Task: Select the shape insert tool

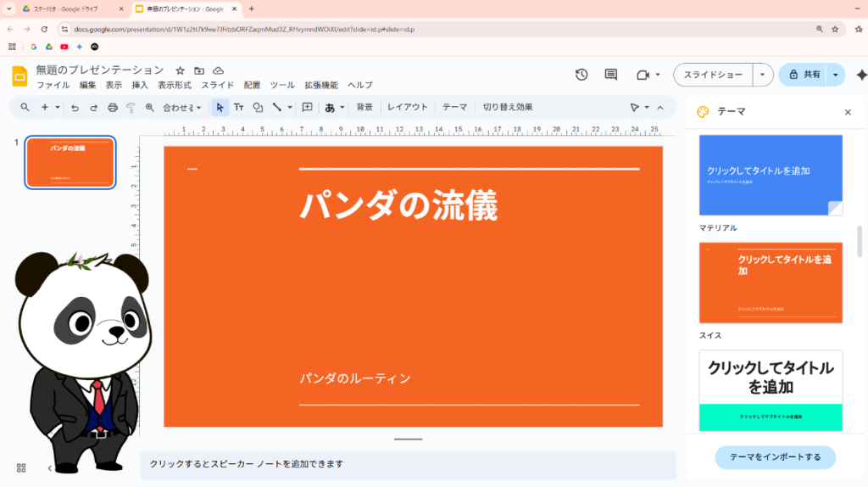Action: 258,108
